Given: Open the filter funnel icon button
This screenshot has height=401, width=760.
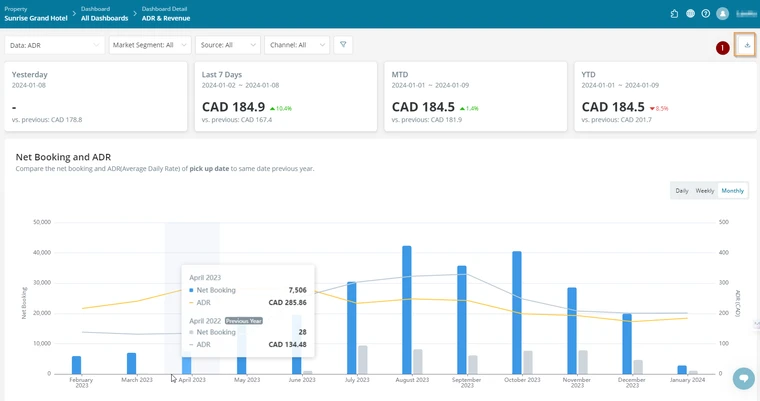Looking at the screenshot, I should pyautogui.click(x=343, y=45).
